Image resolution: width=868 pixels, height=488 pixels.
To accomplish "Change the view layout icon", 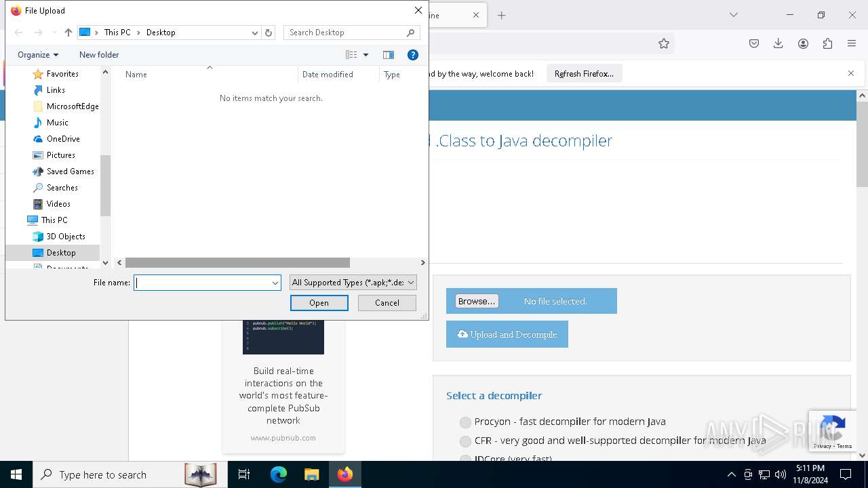I will [351, 55].
